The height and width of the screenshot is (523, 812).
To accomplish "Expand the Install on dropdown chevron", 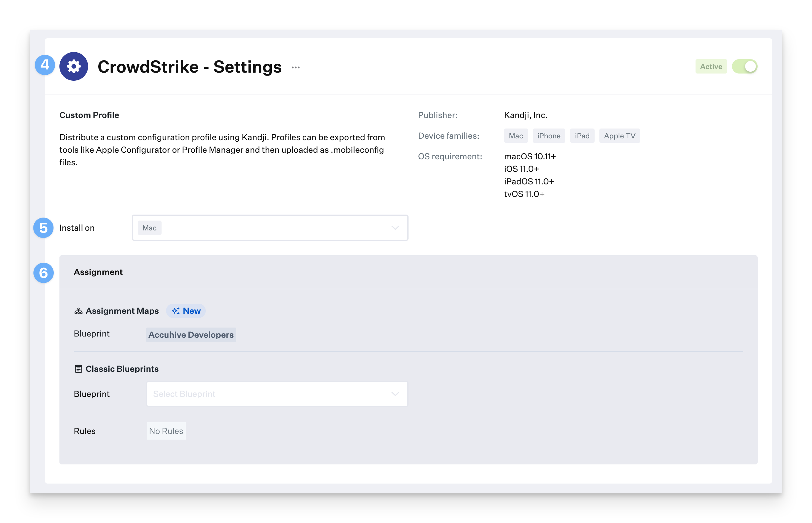I will [x=395, y=227].
